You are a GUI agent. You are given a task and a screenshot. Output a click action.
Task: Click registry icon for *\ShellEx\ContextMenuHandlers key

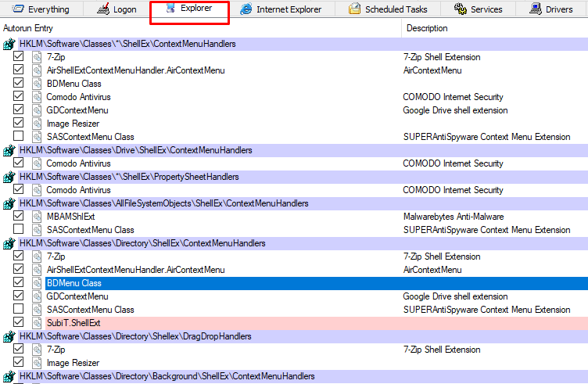pyautogui.click(x=9, y=44)
